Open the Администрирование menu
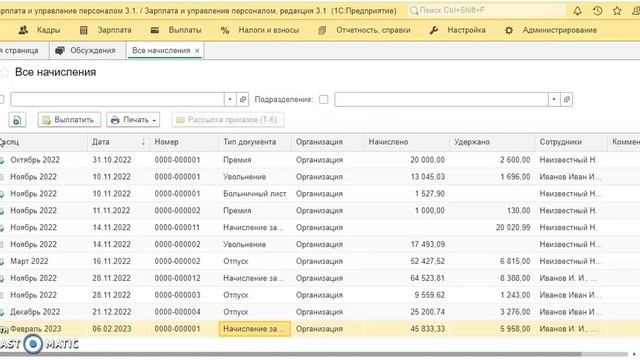 click(560, 30)
